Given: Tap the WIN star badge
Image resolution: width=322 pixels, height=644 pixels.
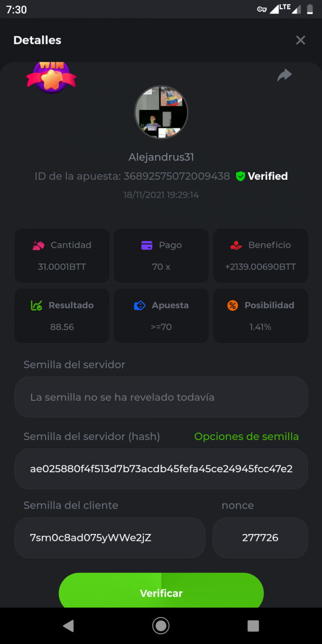Looking at the screenshot, I should 51,76.
